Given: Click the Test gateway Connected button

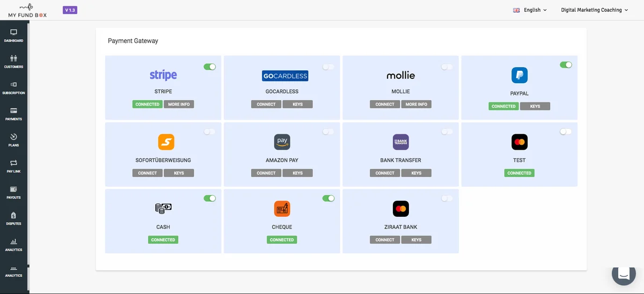Looking at the screenshot, I should pos(519,173).
